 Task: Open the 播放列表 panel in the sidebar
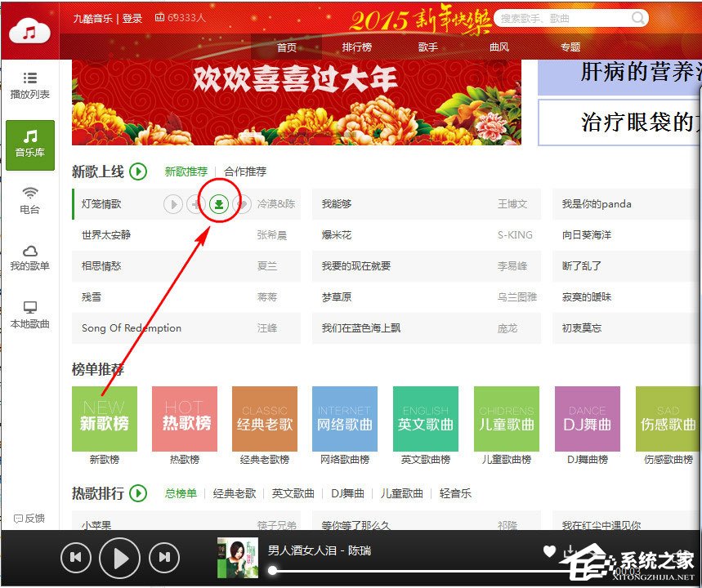(29, 87)
